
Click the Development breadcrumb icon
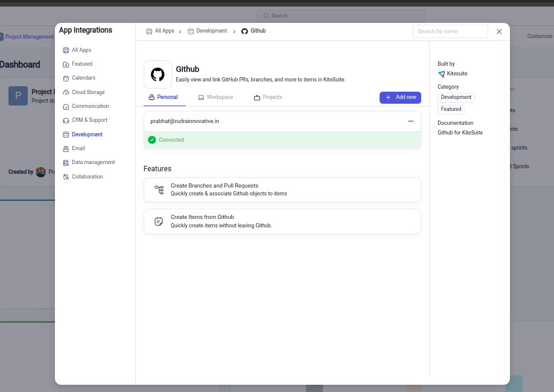(x=191, y=31)
